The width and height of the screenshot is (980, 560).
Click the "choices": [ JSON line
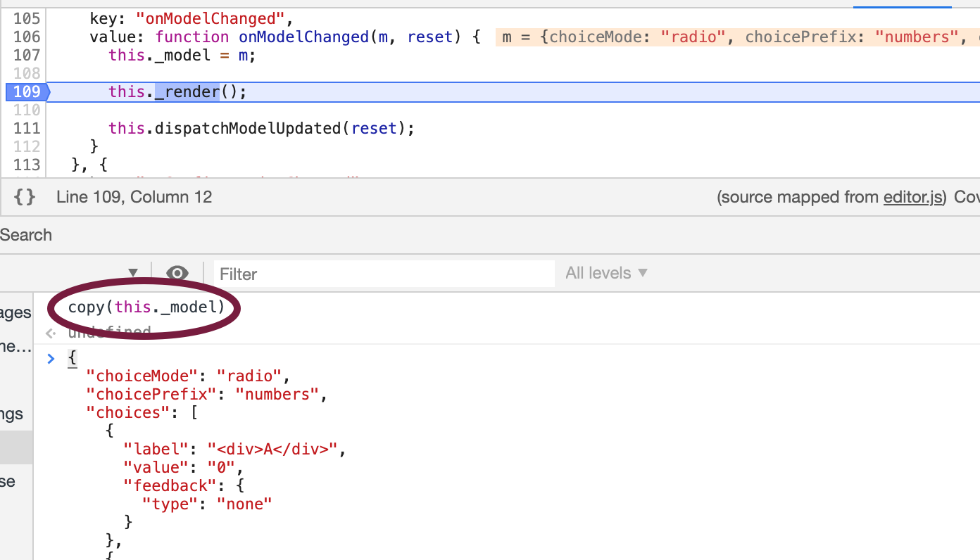[142, 412]
